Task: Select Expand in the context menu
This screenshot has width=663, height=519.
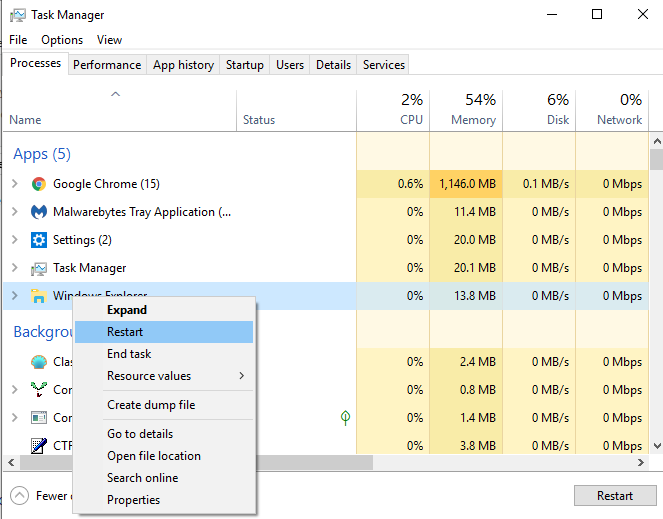Action: point(164,310)
